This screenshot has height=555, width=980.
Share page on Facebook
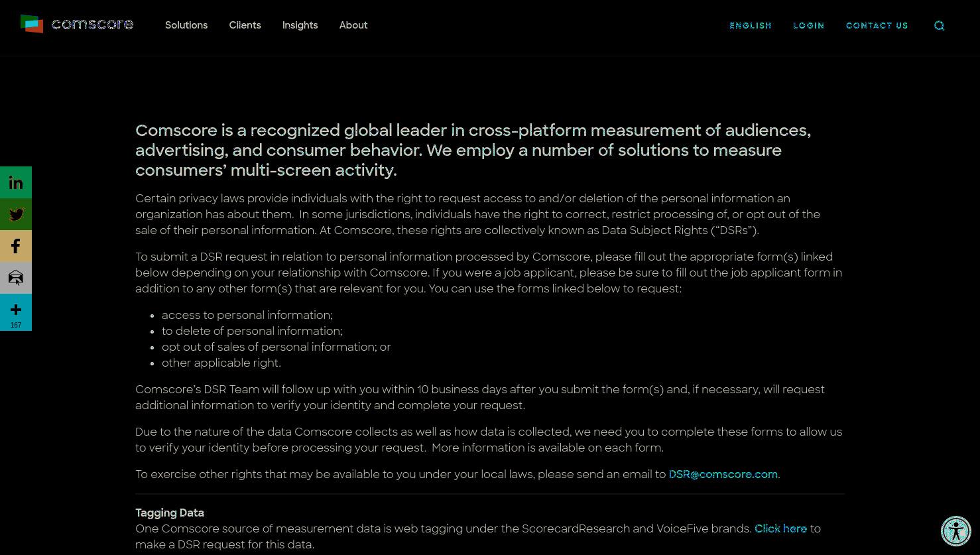click(16, 246)
